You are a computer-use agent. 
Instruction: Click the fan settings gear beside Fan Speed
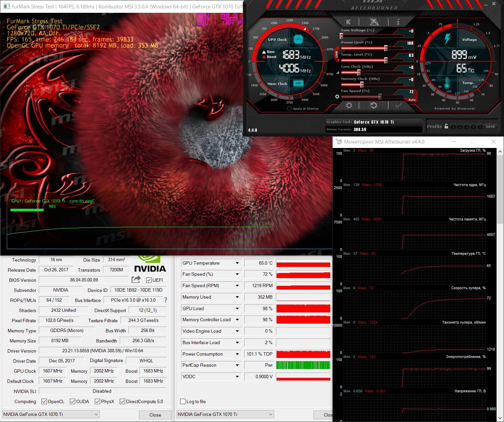coord(337,97)
